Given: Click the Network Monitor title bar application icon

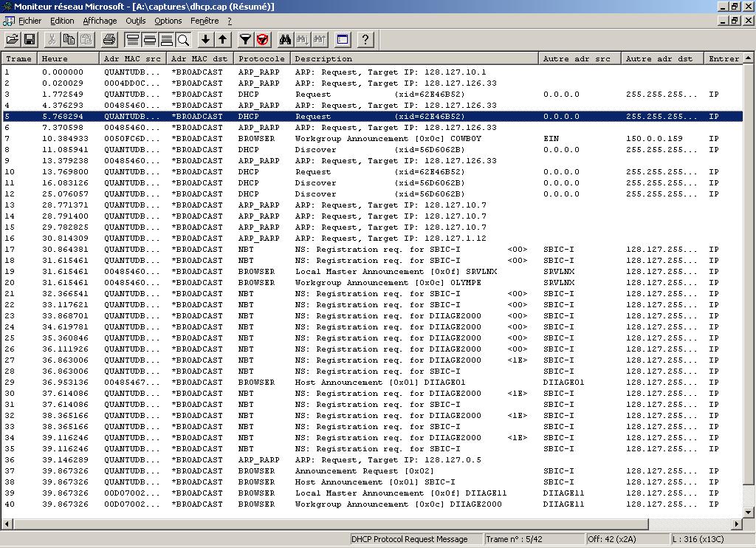Looking at the screenshot, I should tap(7, 6).
